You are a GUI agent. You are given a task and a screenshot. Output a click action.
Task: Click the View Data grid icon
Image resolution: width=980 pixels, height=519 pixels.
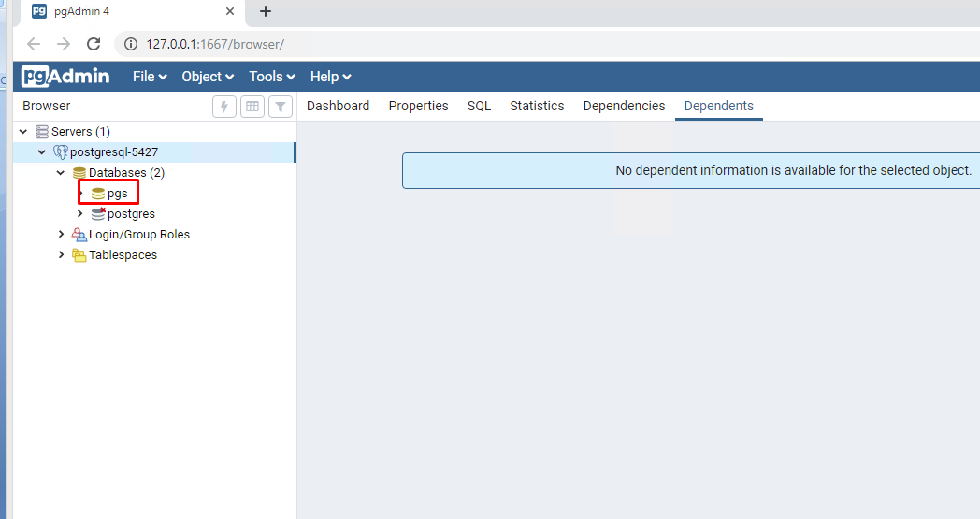pos(252,107)
